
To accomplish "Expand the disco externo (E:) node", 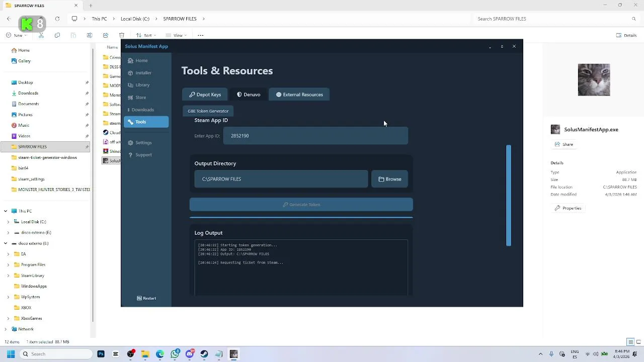I will pos(8,233).
